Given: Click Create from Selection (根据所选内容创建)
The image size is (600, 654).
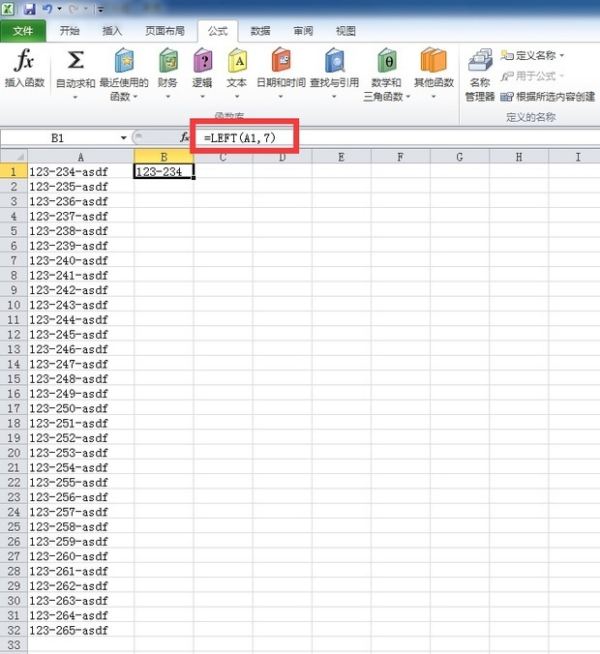Looking at the screenshot, I should tap(548, 97).
